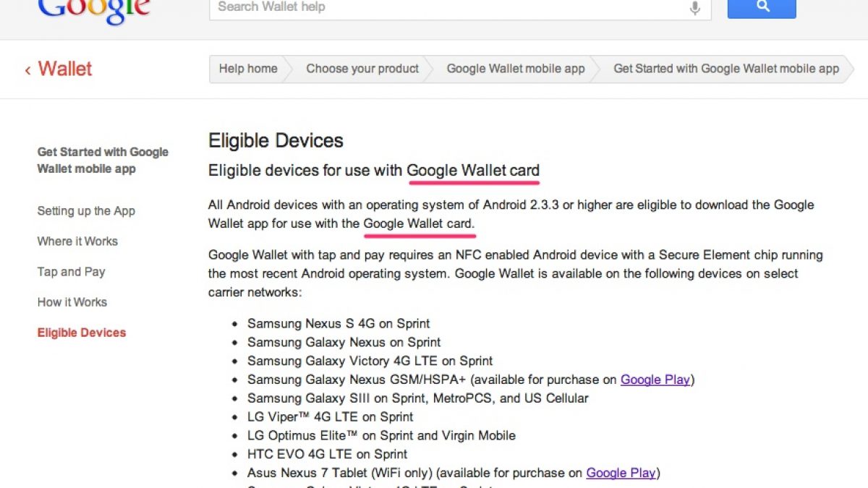This screenshot has height=488, width=868.
Task: Open the red Wallet heading link
Action: click(x=65, y=69)
